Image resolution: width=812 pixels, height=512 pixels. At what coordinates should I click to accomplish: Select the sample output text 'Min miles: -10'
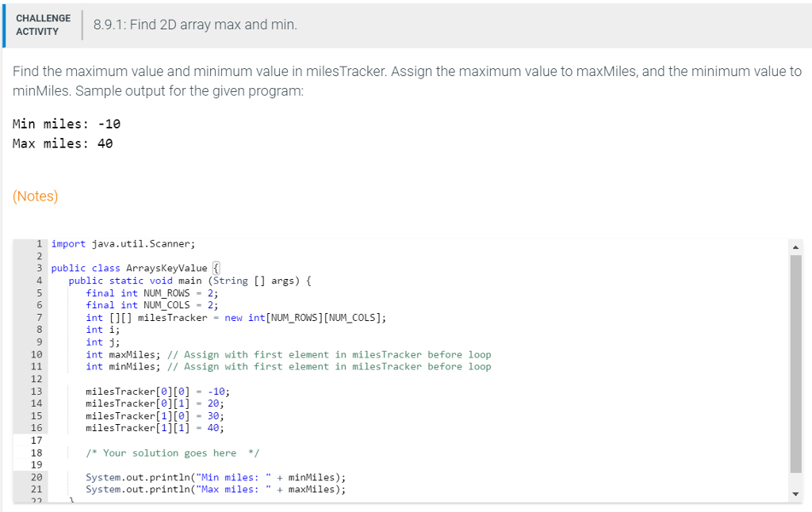click(x=69, y=124)
